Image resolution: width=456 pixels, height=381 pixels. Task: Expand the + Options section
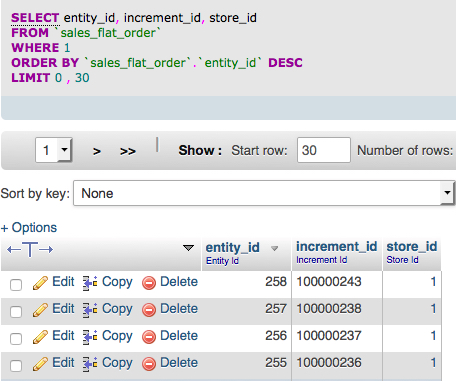[29, 228]
